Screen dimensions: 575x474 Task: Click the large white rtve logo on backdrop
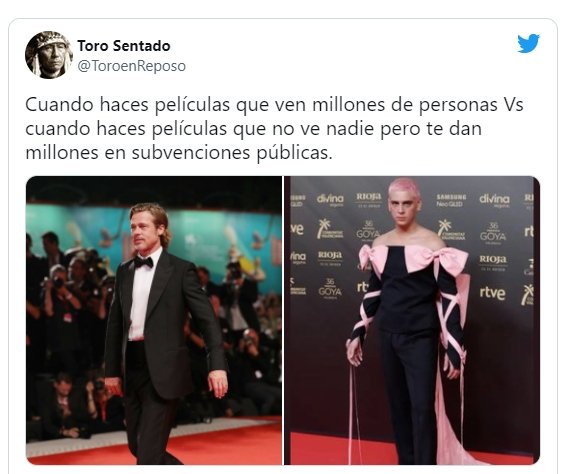[492, 293]
